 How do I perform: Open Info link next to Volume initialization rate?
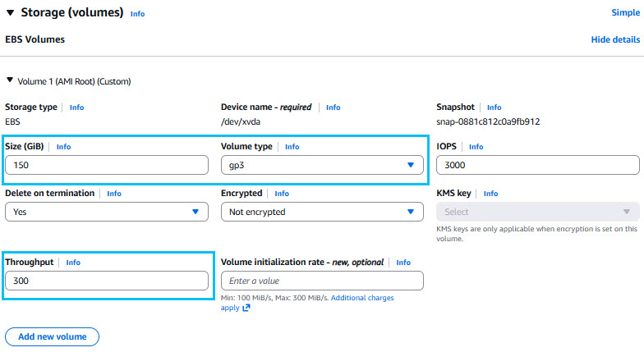point(403,263)
